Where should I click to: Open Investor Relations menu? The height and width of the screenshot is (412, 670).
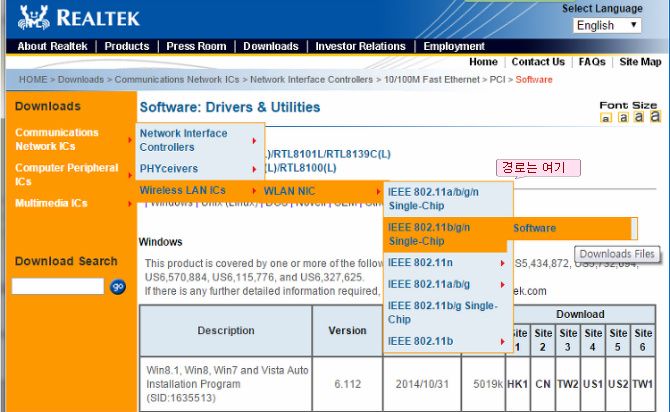coord(360,46)
